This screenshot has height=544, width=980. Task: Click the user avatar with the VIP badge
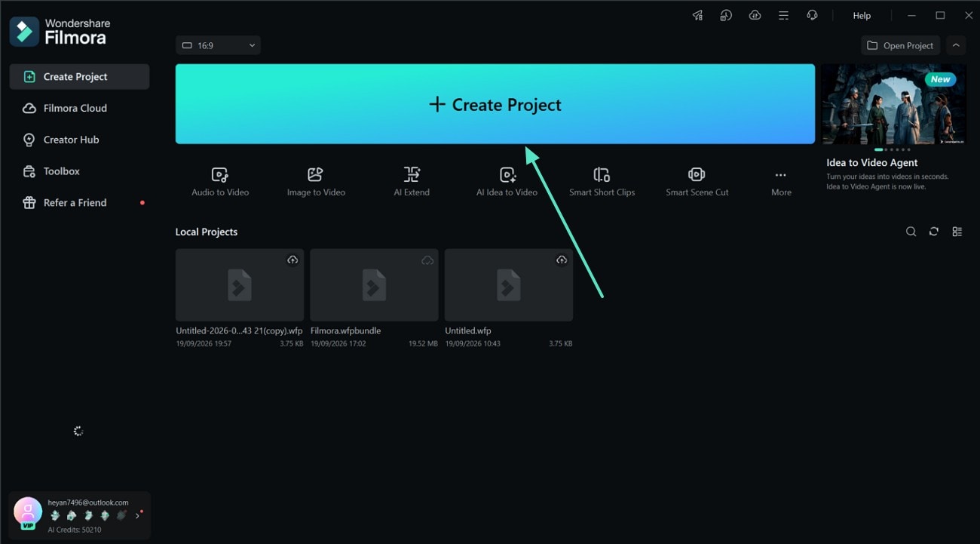click(x=28, y=513)
